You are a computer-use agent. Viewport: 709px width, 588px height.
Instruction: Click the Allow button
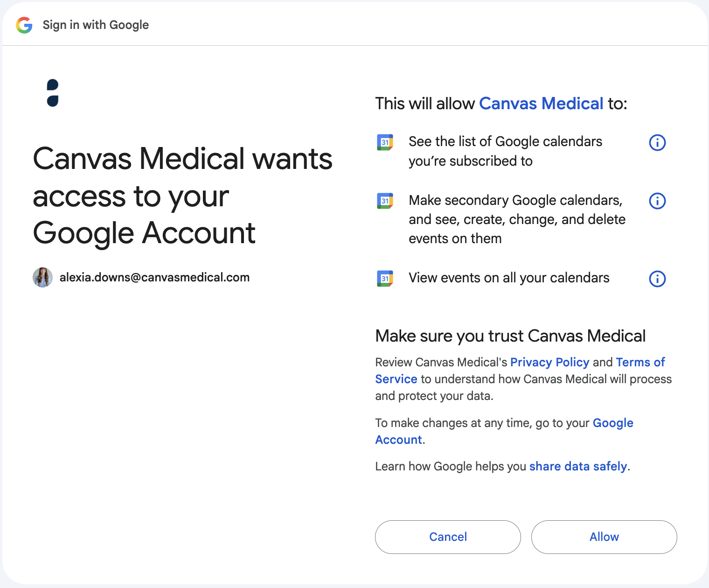[x=604, y=537]
